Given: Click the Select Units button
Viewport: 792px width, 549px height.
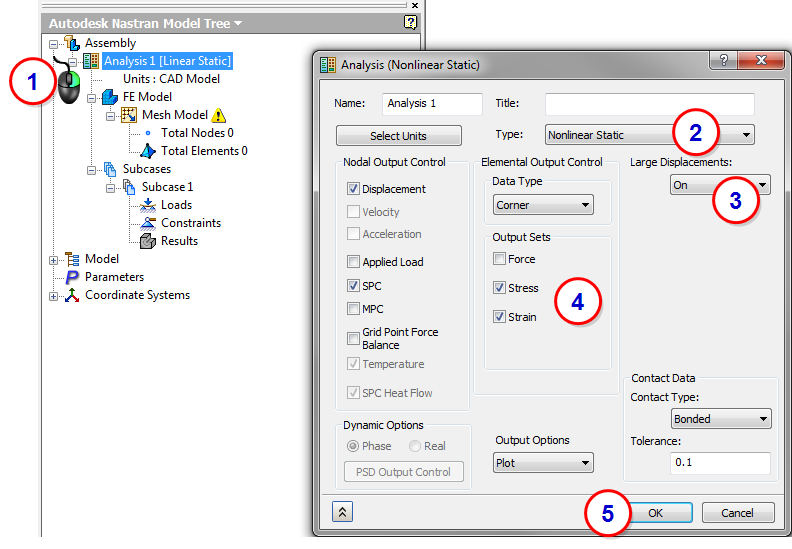Looking at the screenshot, I should [x=399, y=136].
